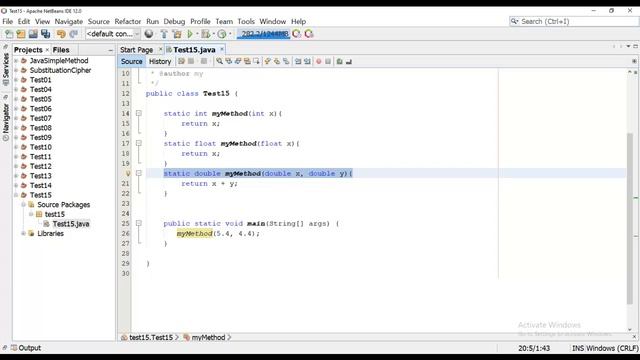This screenshot has height=360, width=640.
Task: Click the Last Edit icon in editor toolbar
Action: click(x=181, y=61)
